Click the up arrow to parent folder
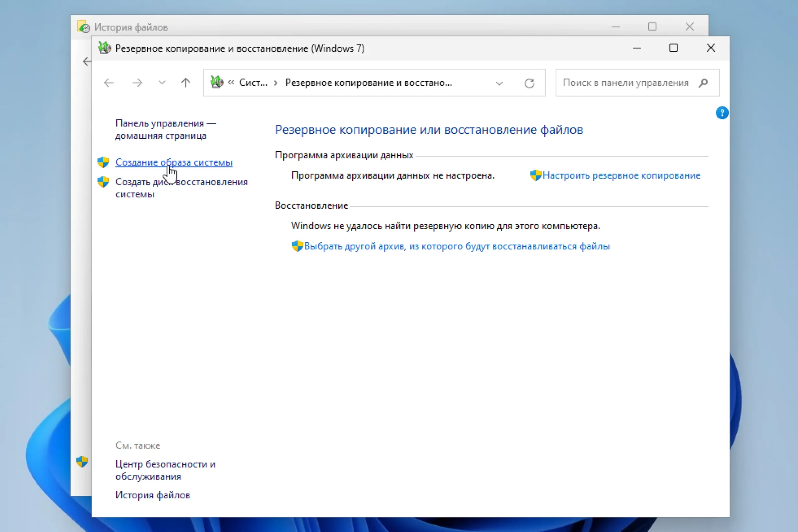798x532 pixels. point(185,83)
